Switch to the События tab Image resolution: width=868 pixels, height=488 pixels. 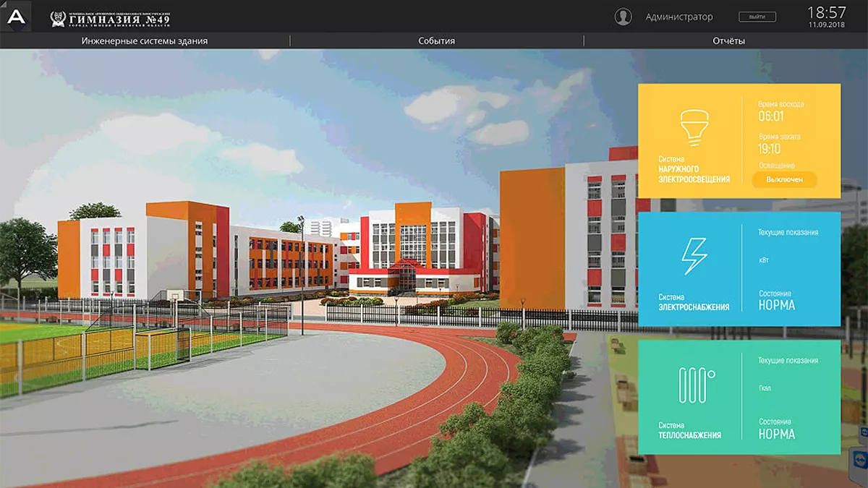(x=436, y=41)
